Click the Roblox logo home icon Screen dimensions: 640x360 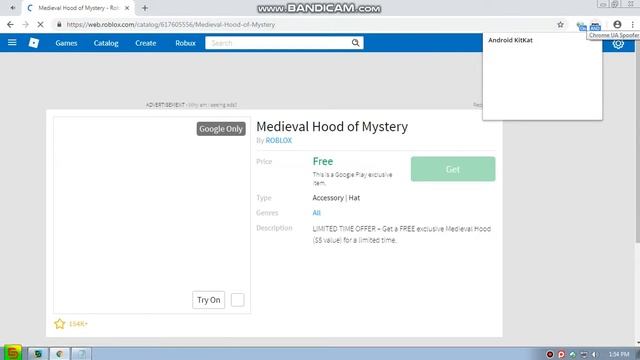click(34, 42)
